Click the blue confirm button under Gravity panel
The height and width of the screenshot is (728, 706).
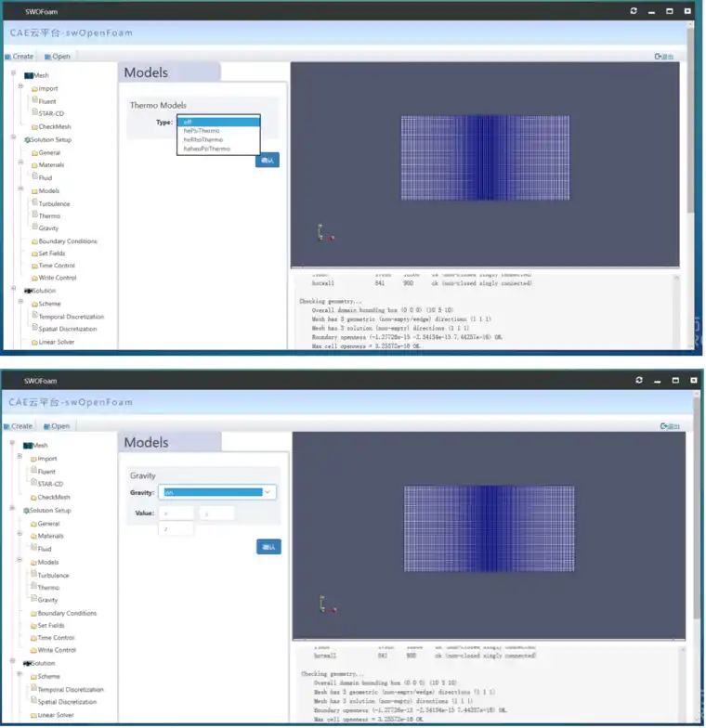click(x=268, y=547)
